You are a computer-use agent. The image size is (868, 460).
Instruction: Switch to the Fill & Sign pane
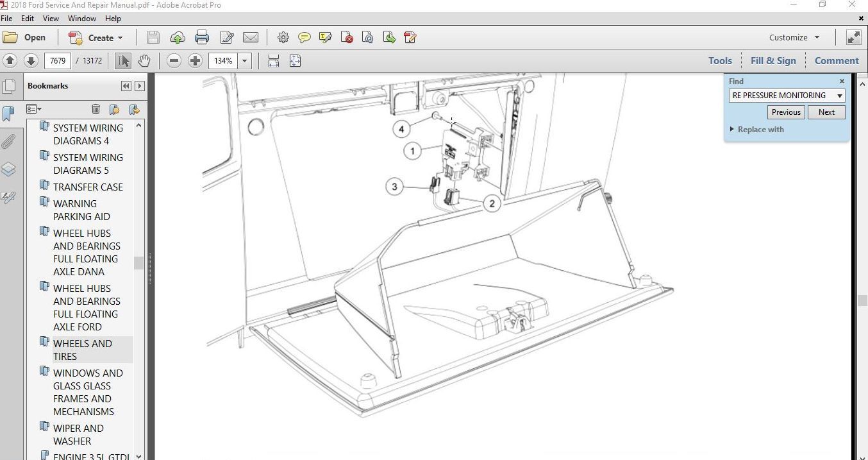click(773, 61)
